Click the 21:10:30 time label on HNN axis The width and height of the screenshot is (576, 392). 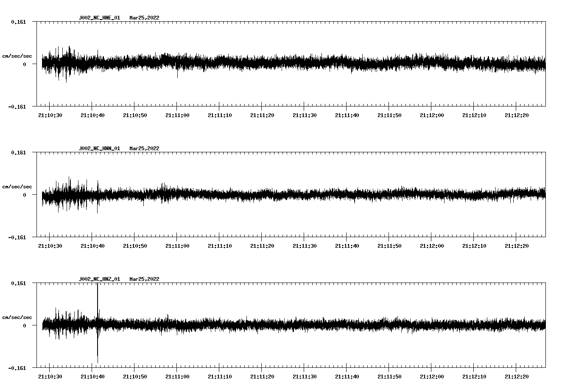(50, 246)
